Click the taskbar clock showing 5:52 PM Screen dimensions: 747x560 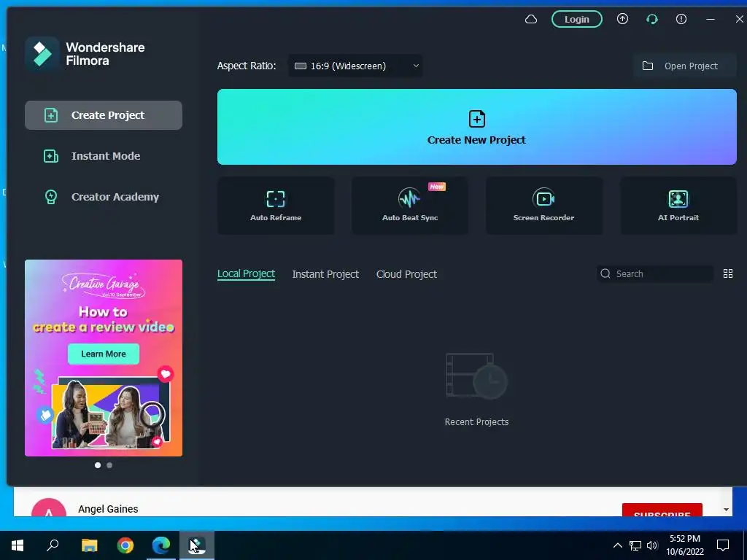coord(685,545)
